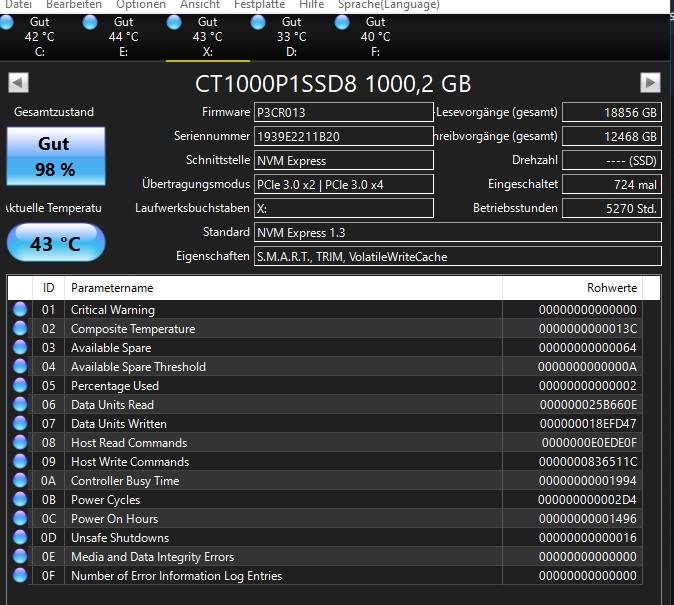Click status orb of Host Read Commands row

click(x=20, y=442)
